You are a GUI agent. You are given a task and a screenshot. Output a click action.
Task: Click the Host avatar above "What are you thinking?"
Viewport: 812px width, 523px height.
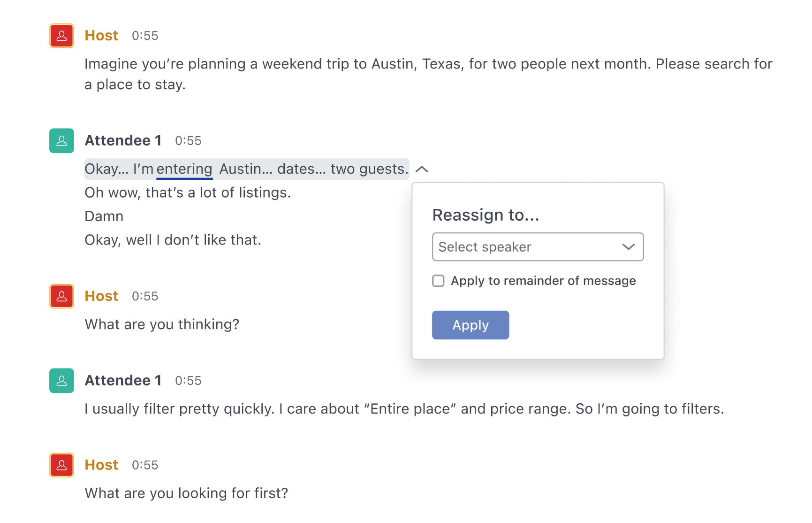point(61,296)
